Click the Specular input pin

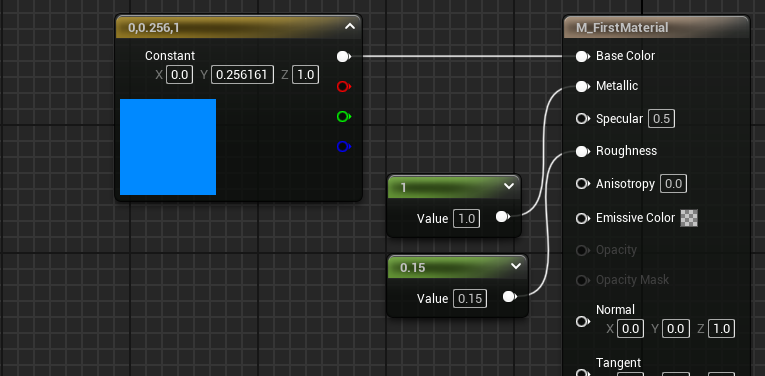click(583, 119)
